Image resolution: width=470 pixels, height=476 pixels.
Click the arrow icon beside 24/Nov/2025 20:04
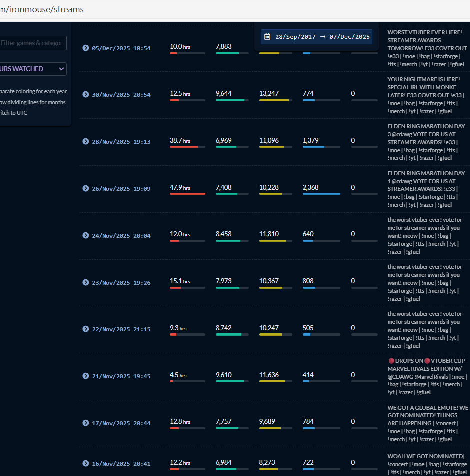click(86, 235)
